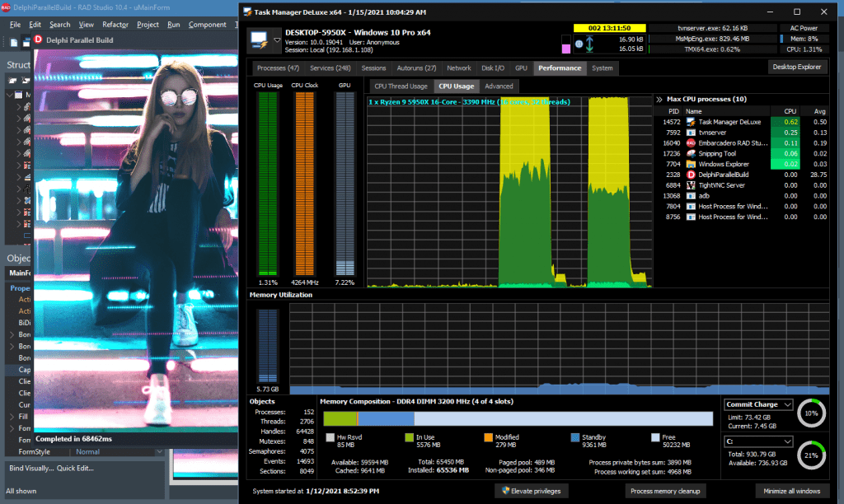
Task: Click the adb process icon
Action: [691, 196]
